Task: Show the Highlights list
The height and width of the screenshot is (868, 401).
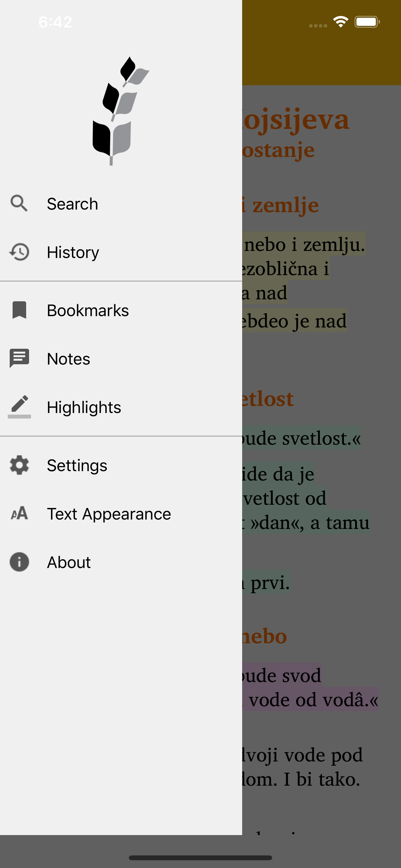Action: (x=121, y=408)
